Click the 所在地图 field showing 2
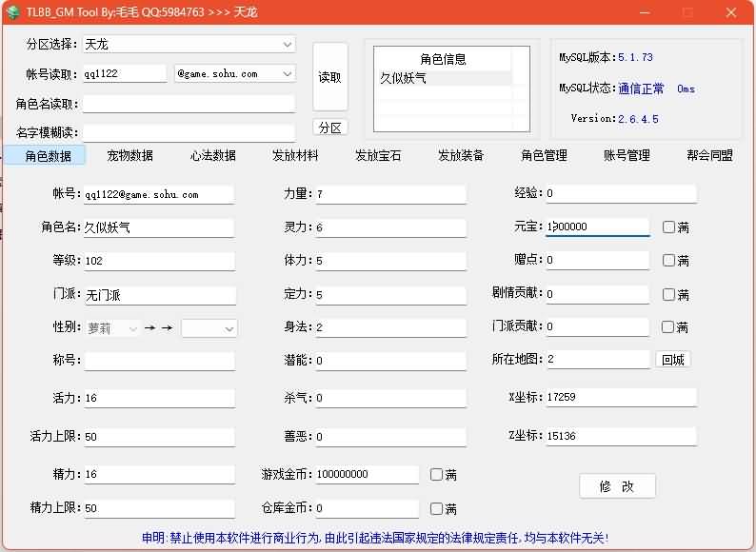Viewport: 756px width, 552px height. pyautogui.click(x=598, y=359)
